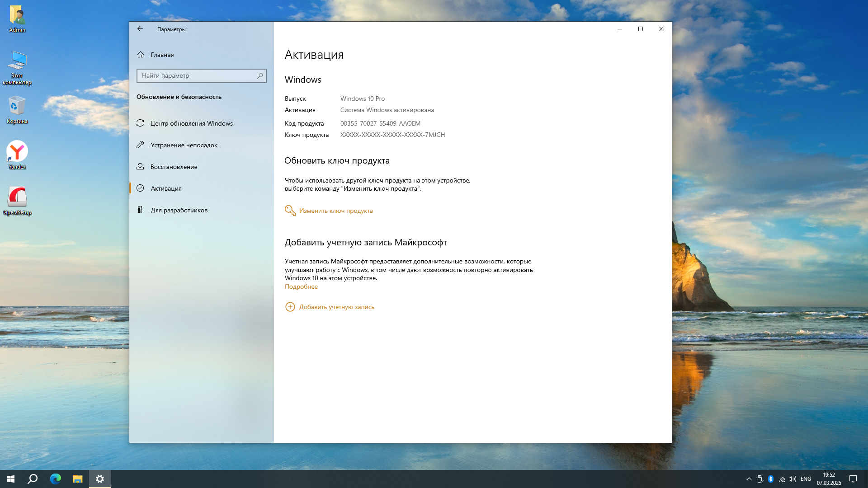
Task: Open Для разработчиков section
Action: coord(179,210)
